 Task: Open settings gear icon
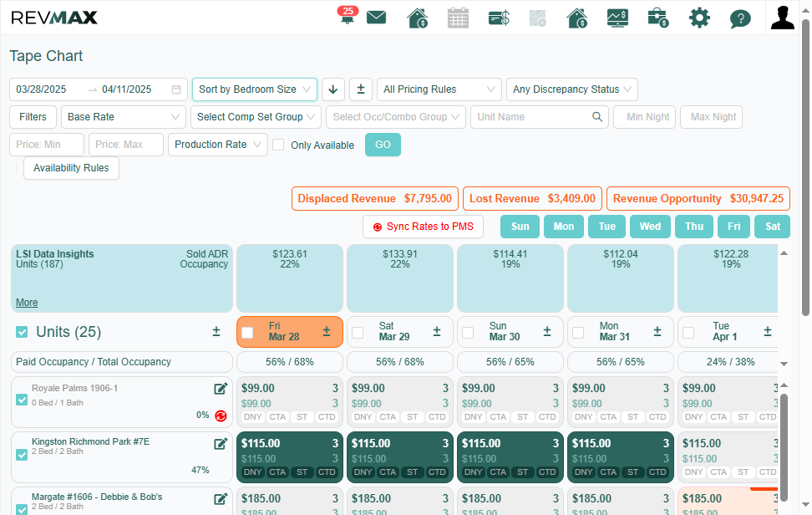point(699,18)
